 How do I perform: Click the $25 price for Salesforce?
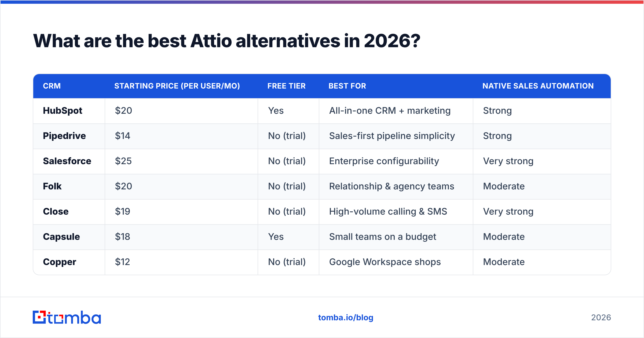123,161
